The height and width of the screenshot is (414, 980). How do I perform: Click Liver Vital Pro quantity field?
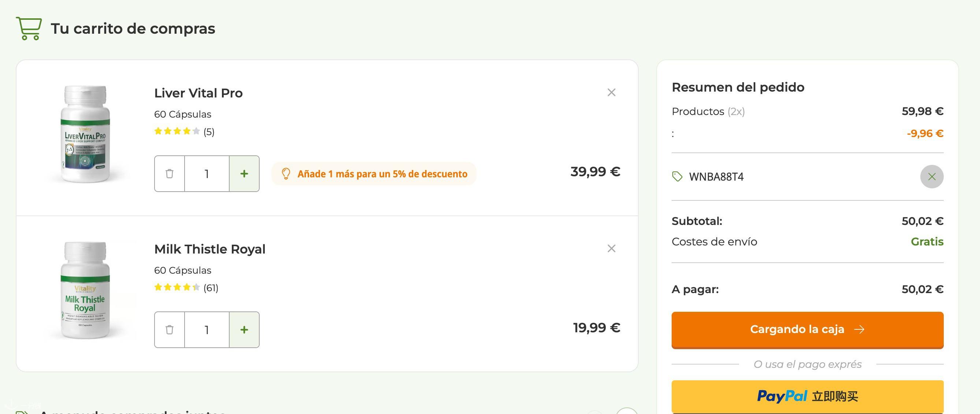pos(207,174)
